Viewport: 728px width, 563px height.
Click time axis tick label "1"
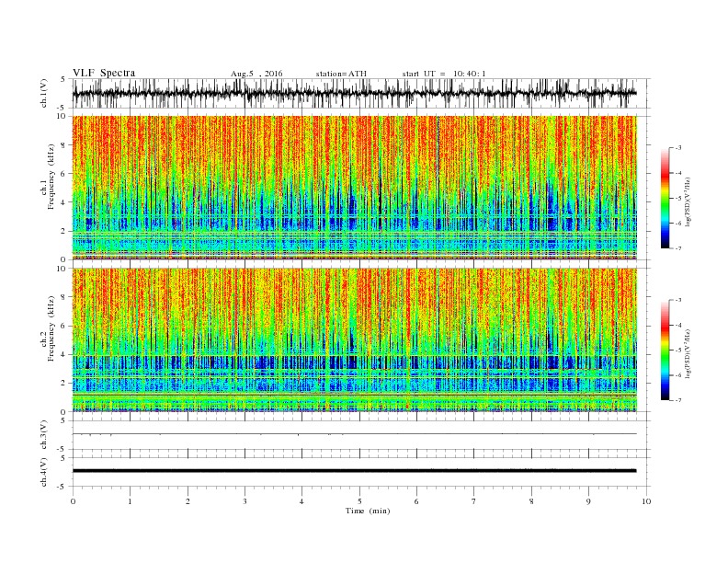[x=130, y=501]
